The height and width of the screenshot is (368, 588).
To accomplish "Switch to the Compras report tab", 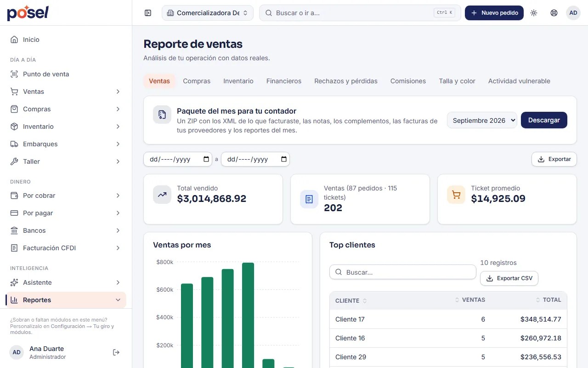I will [197, 81].
